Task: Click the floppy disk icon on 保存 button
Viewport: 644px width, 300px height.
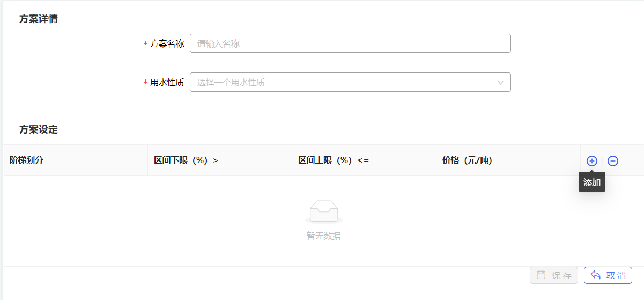Action: point(541,275)
